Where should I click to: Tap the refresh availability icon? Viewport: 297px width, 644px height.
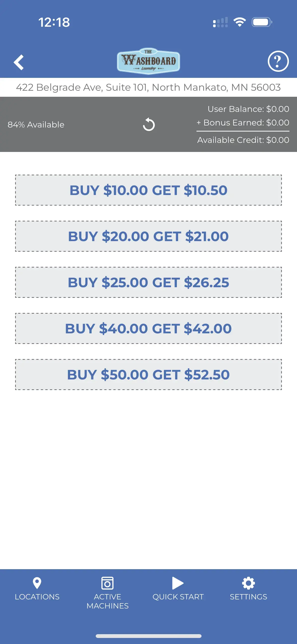149,124
